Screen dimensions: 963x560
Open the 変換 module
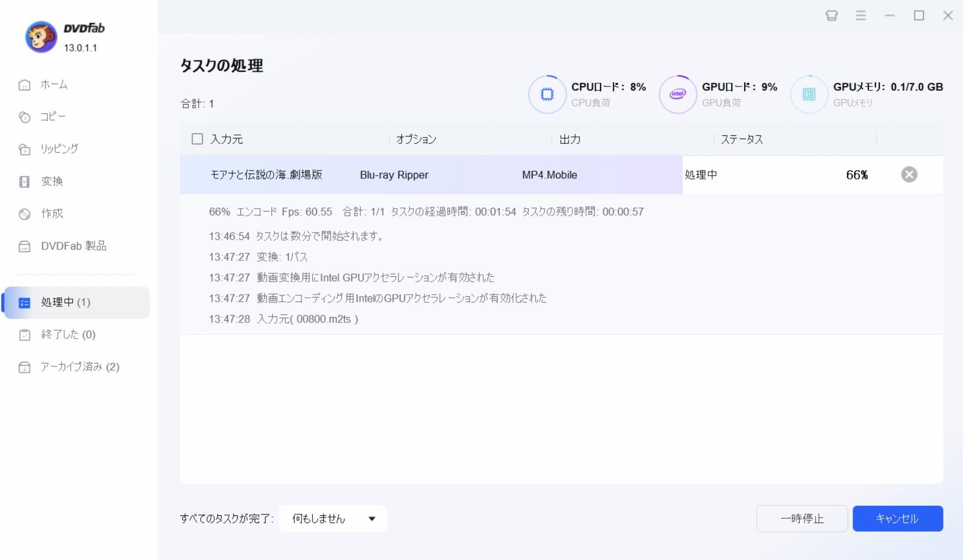[52, 182]
